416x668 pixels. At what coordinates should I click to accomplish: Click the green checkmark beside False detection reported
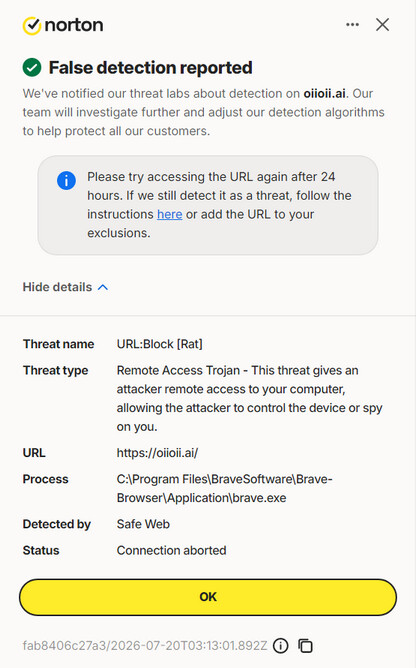[x=32, y=67]
